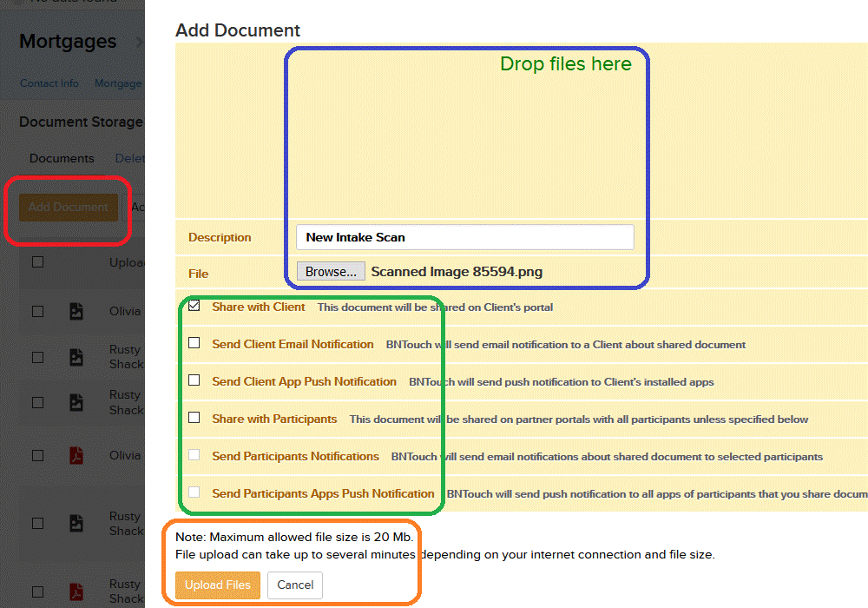The image size is (868, 608).
Task: Select the first Olivia document row checkbox
Action: click(x=37, y=311)
